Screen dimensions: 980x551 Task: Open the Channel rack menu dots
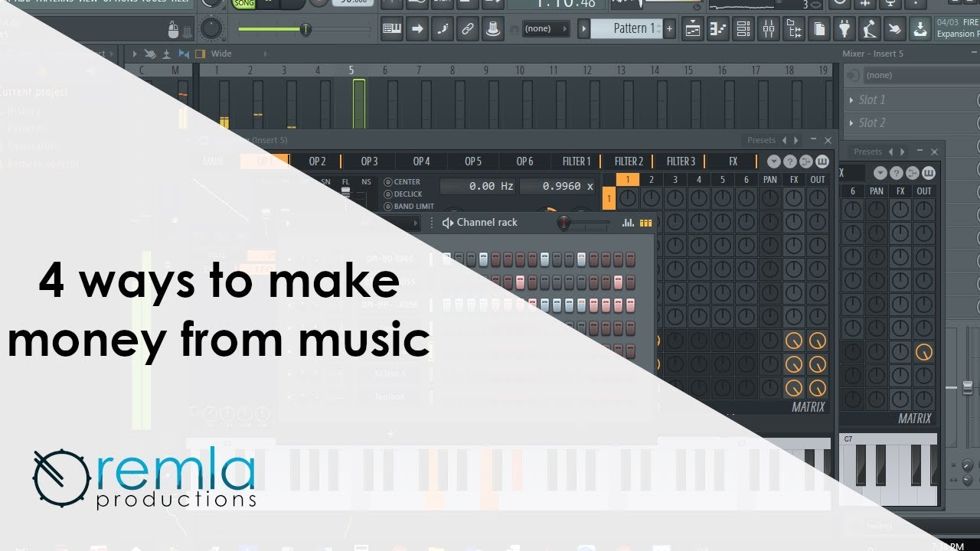[x=431, y=223]
